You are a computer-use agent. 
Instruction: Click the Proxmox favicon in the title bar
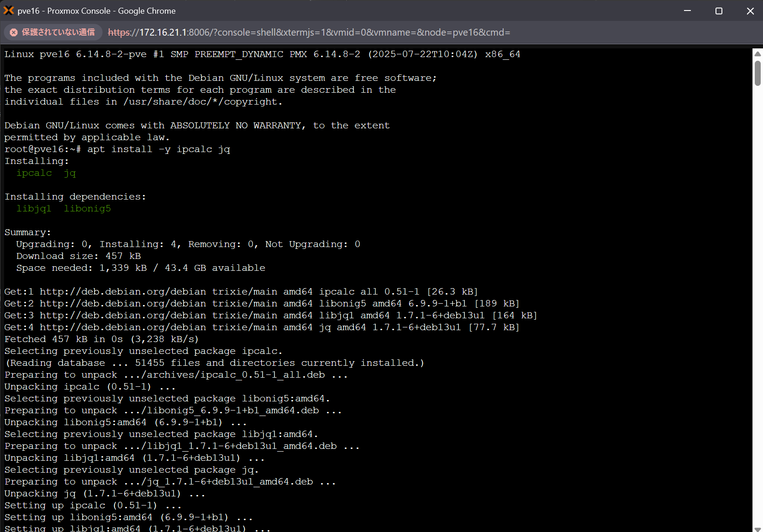click(x=9, y=10)
